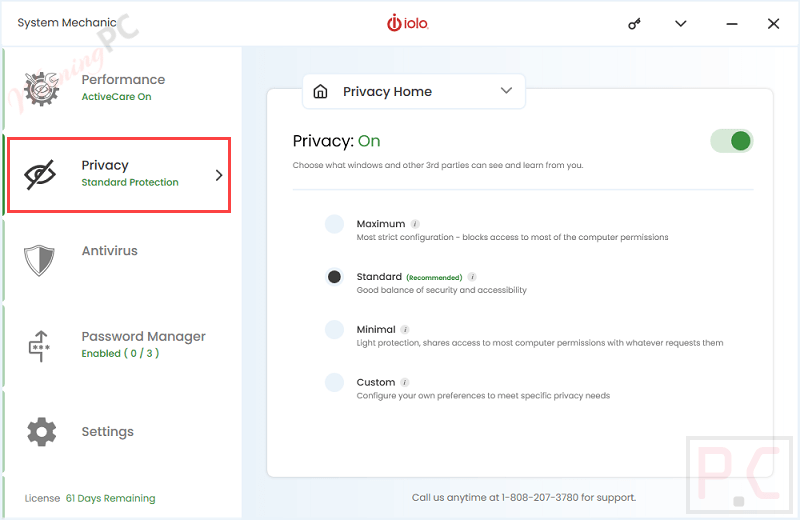
Task: Show info for Maximum privacy level
Action: pos(415,224)
